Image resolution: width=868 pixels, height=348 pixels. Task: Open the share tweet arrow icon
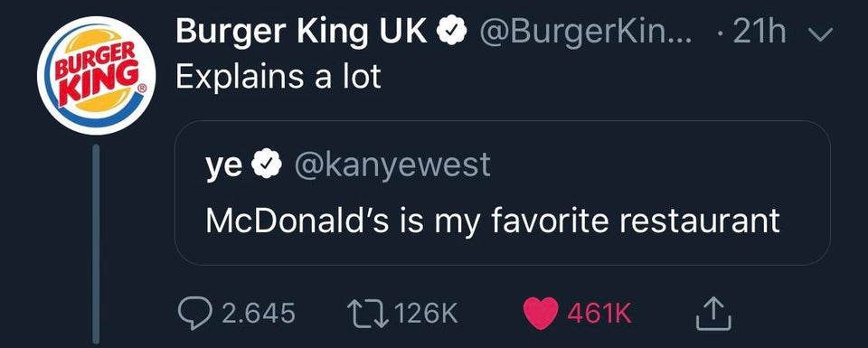713,313
